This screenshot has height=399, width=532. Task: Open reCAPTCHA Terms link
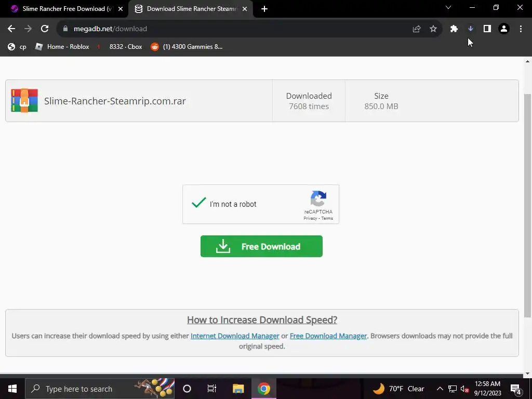click(327, 218)
